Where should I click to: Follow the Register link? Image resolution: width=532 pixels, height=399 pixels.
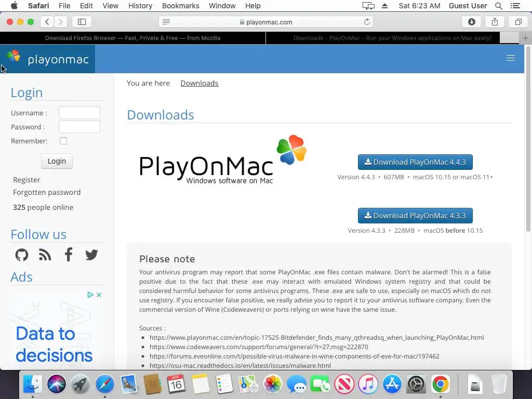[x=26, y=180]
